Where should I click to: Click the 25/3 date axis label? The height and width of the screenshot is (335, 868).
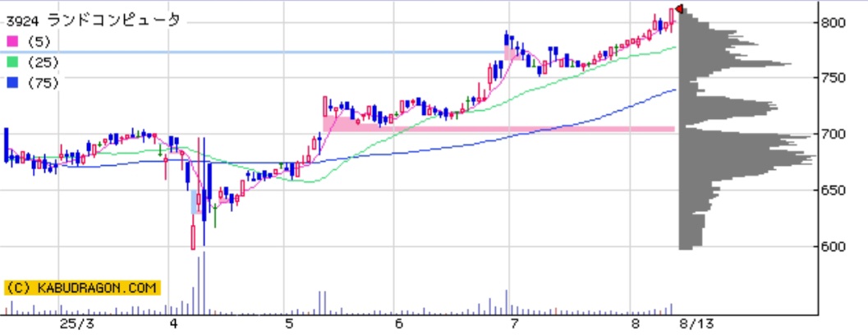(x=77, y=324)
